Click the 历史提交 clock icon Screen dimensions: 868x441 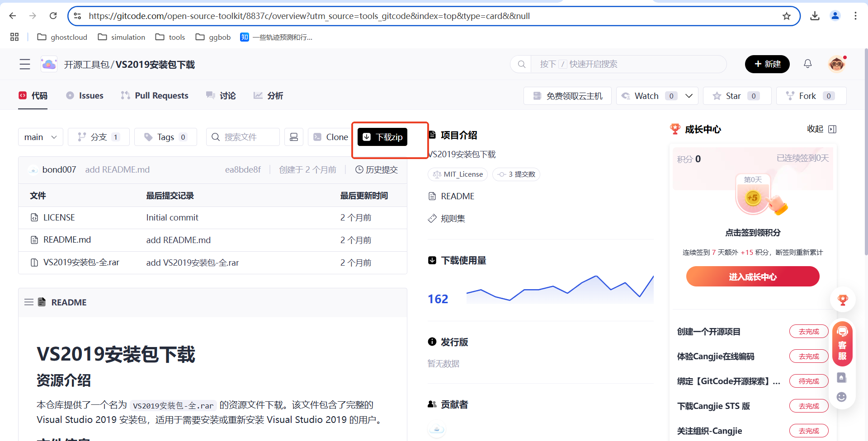pyautogui.click(x=359, y=169)
